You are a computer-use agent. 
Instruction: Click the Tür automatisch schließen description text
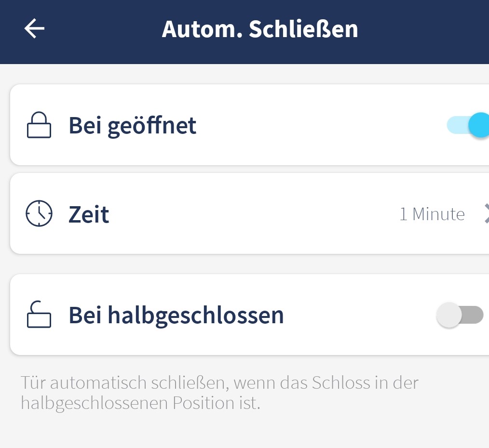click(219, 393)
